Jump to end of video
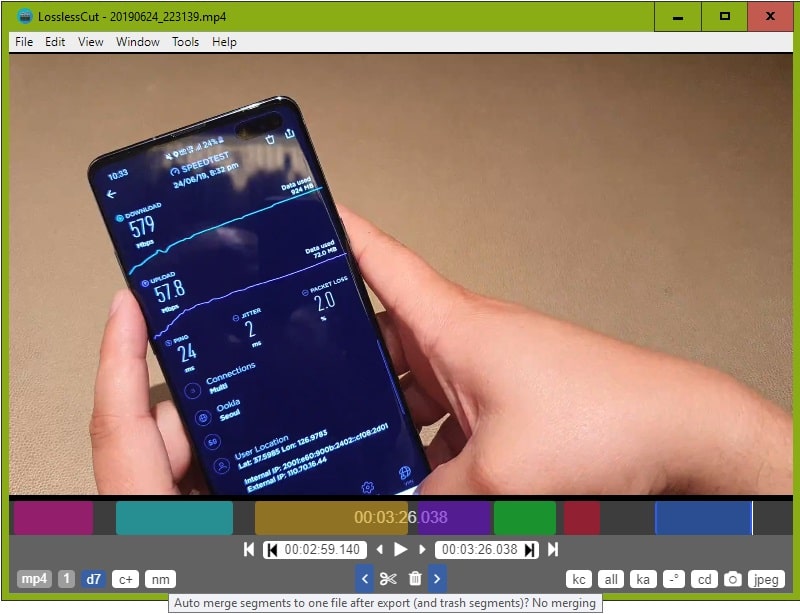The image size is (800, 614). coord(552,549)
